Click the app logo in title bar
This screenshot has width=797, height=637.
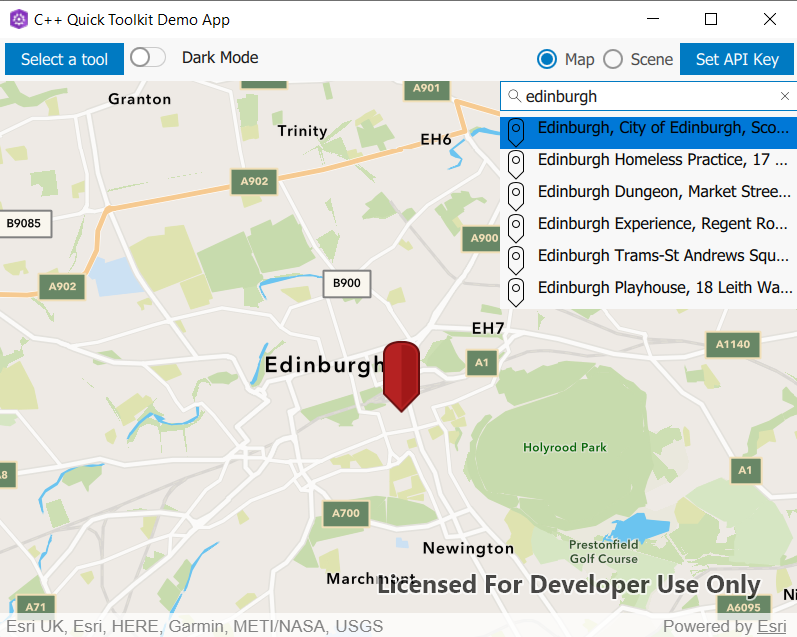point(18,19)
